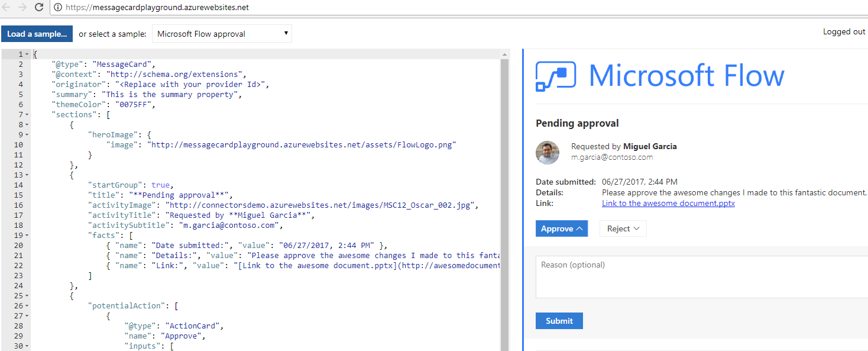Collapse the sections array at line 7
Viewport: 868px width, 351px height.
pos(27,115)
